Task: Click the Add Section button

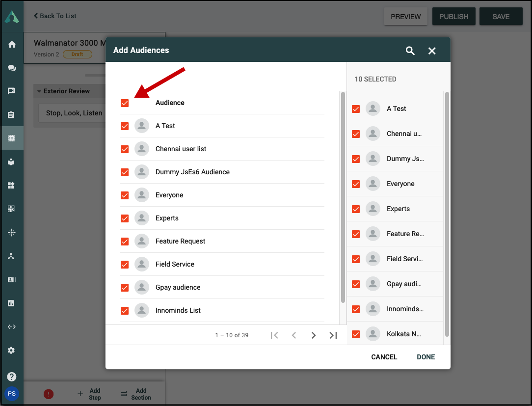Action: tap(136, 394)
